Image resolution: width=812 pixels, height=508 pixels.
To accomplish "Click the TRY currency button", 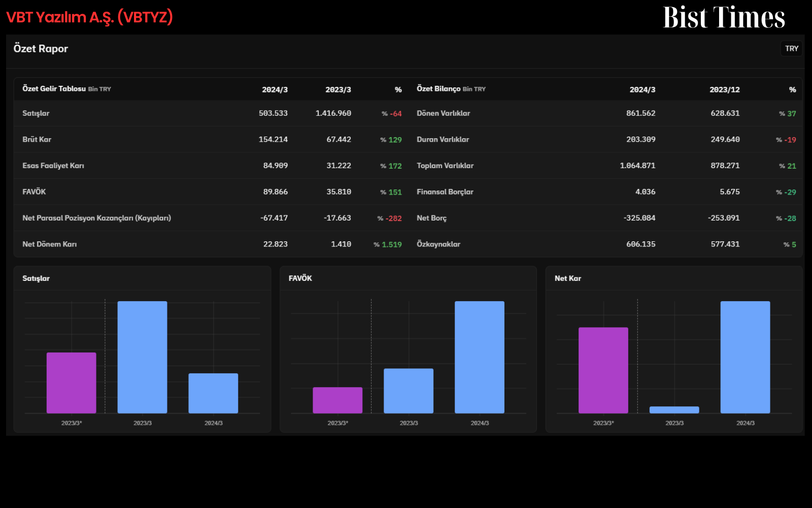I will [x=792, y=49].
